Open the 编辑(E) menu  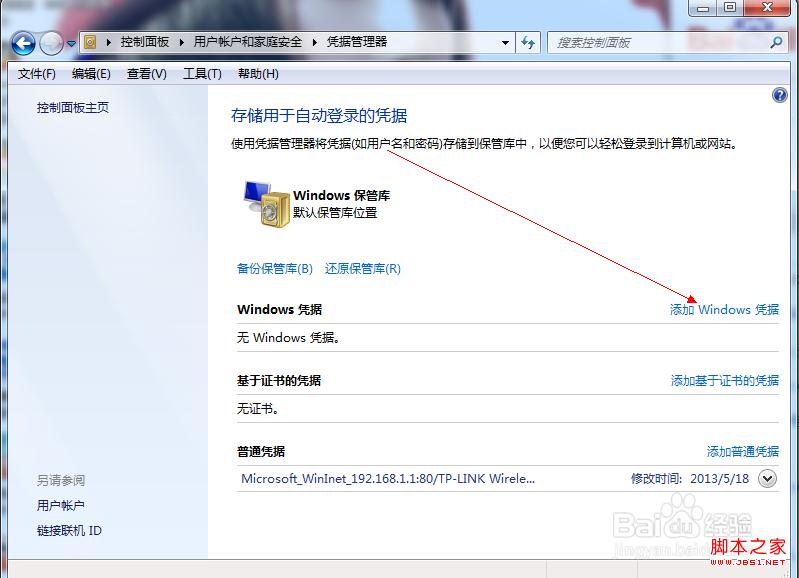tap(91, 74)
